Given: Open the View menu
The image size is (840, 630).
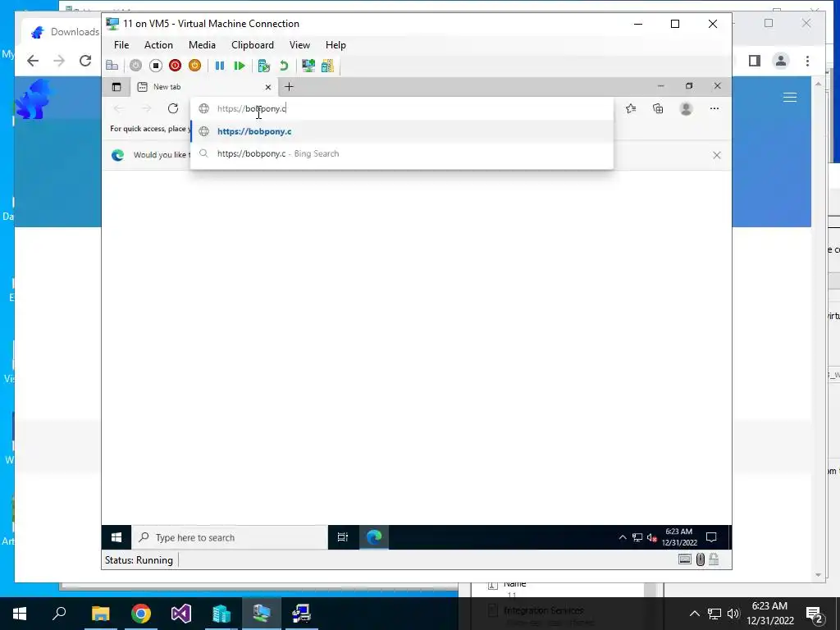Looking at the screenshot, I should point(299,45).
